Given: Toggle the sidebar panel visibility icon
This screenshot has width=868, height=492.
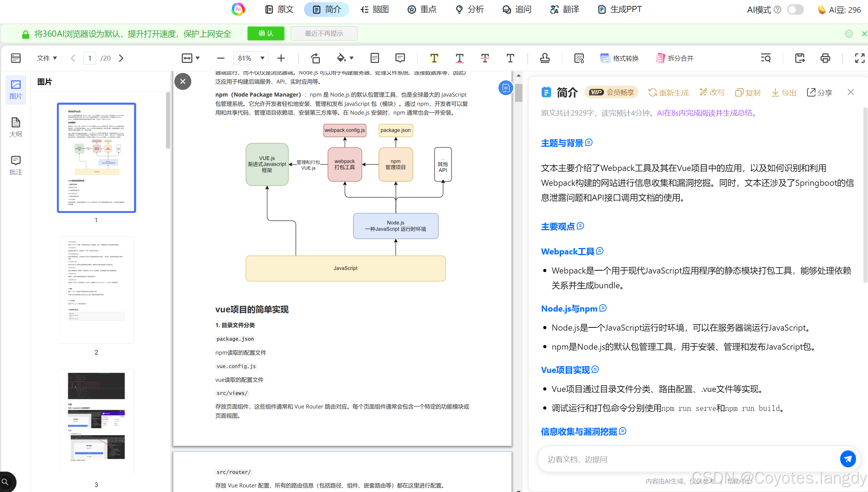Looking at the screenshot, I should pyautogui.click(x=16, y=58).
